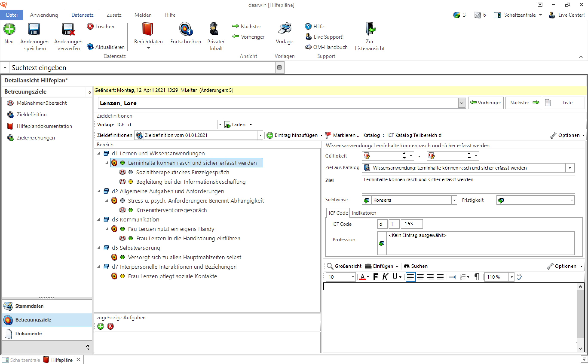
Task: Toggle underline formatting U
Action: tap(395, 277)
